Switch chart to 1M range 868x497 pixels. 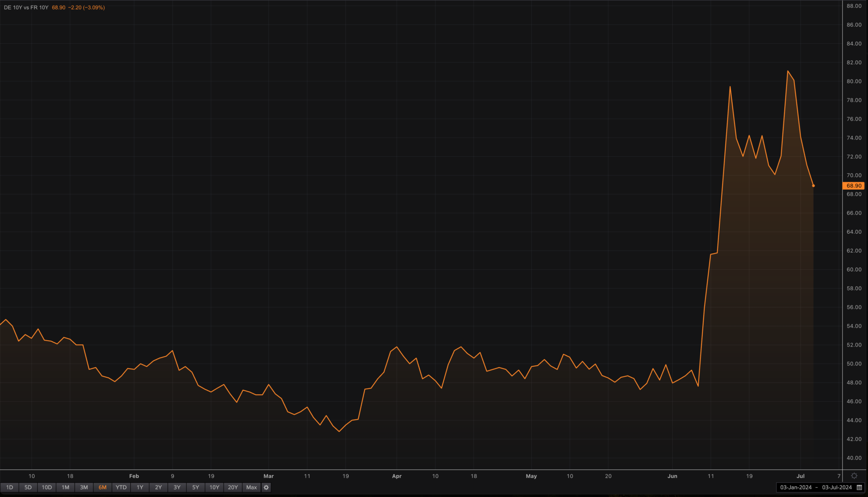(x=65, y=487)
